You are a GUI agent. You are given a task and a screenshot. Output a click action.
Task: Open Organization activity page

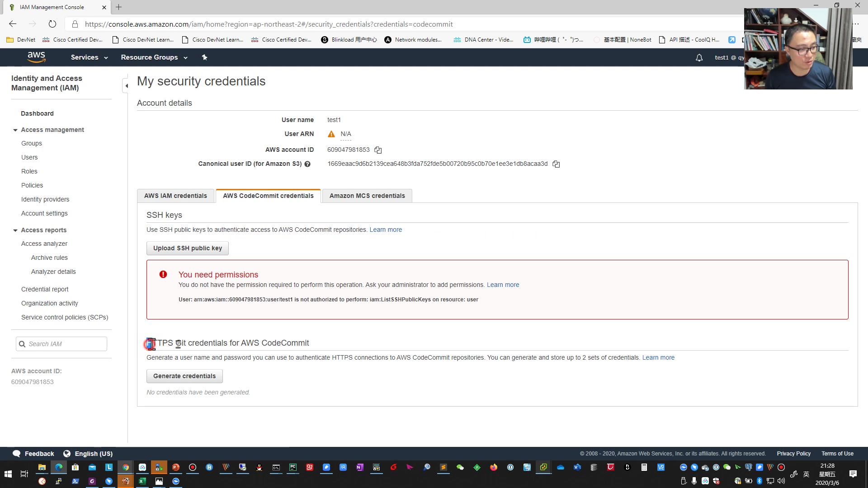(x=50, y=303)
